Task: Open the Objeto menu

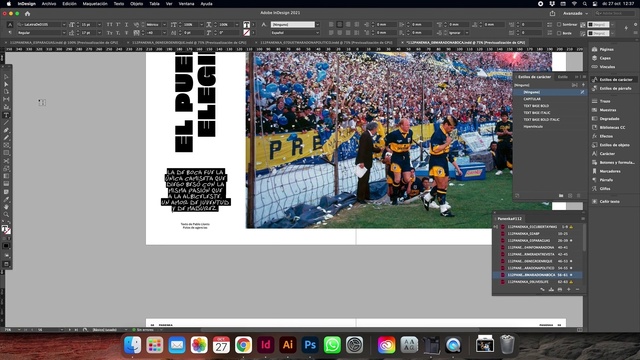Action: tap(136, 4)
